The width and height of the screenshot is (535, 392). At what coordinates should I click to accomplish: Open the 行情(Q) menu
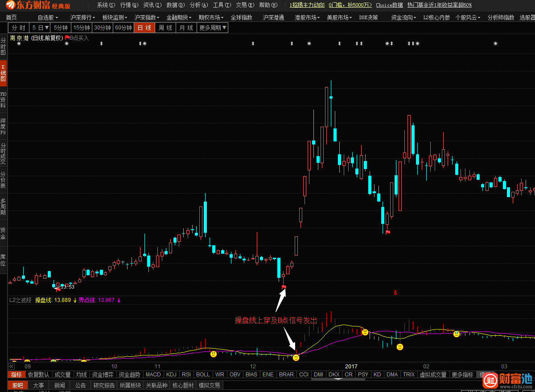(x=129, y=5)
